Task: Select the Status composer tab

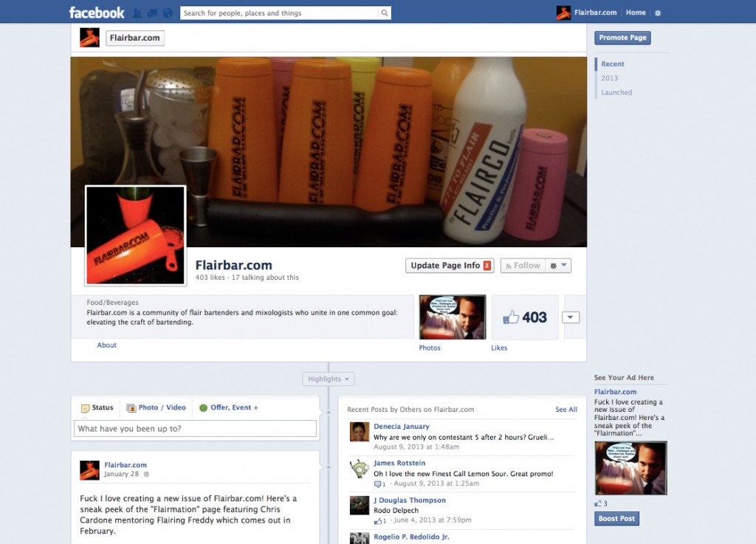Action: point(97,407)
